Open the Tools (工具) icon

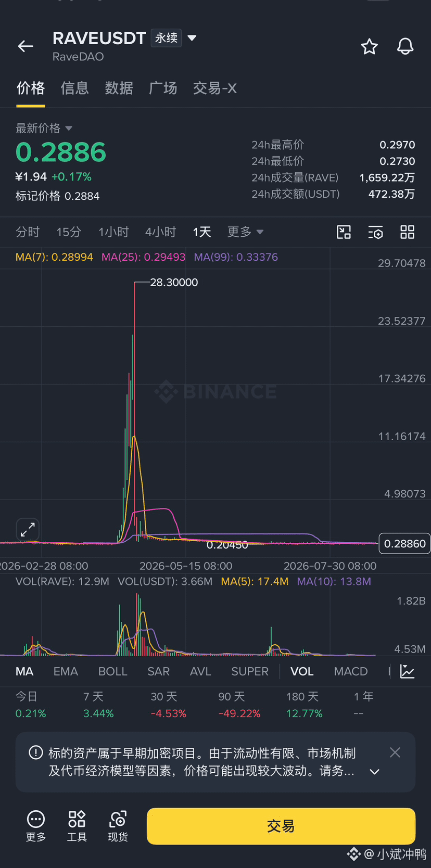tap(77, 826)
